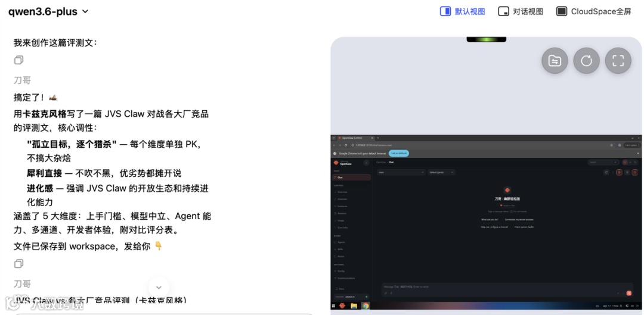The image size is (644, 315).
Task: Click Summarize my recent sessions suggestion
Action: click(519, 220)
